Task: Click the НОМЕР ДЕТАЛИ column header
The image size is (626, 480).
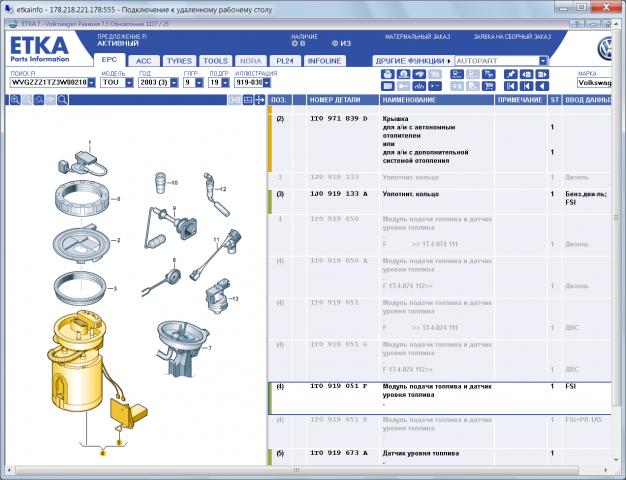Action: coord(343,100)
